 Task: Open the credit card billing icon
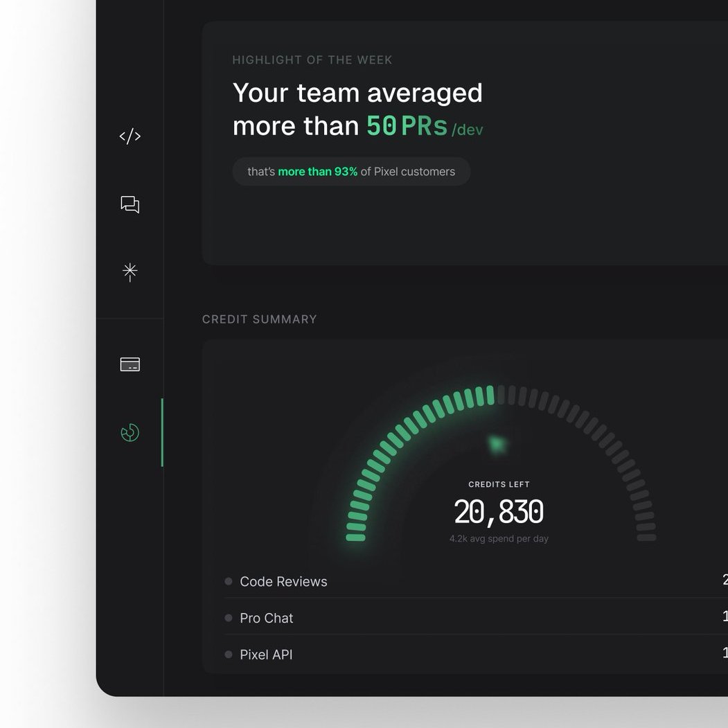point(130,364)
